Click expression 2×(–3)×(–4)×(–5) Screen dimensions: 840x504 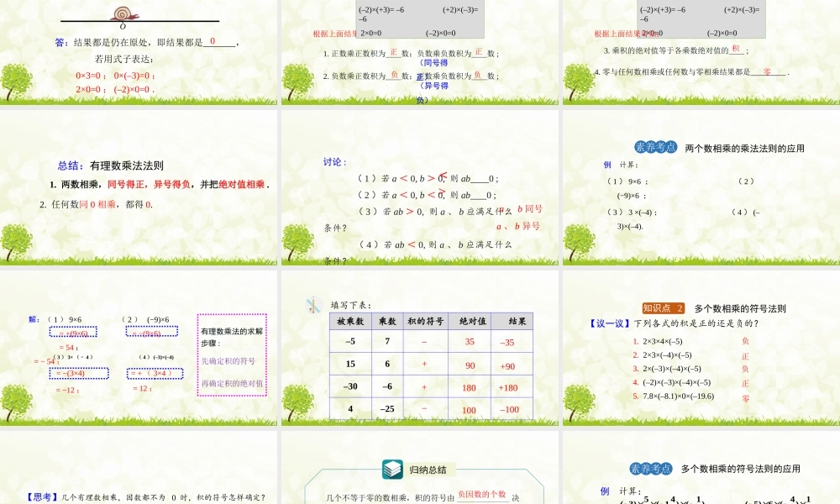[672, 369]
